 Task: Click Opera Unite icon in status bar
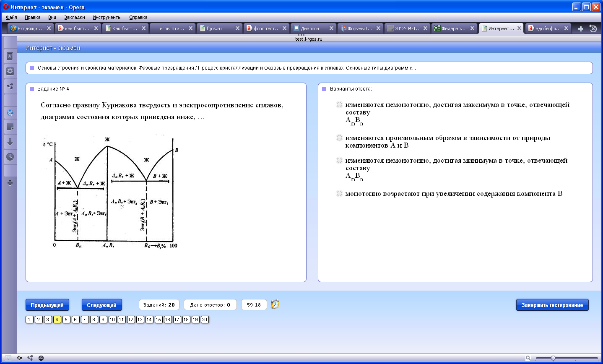pyautogui.click(x=30, y=358)
